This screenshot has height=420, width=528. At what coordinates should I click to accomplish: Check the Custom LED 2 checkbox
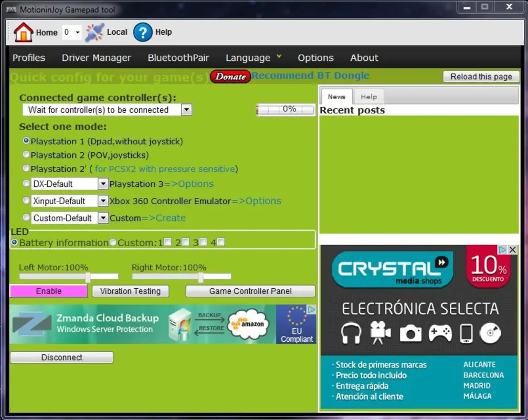click(x=186, y=242)
